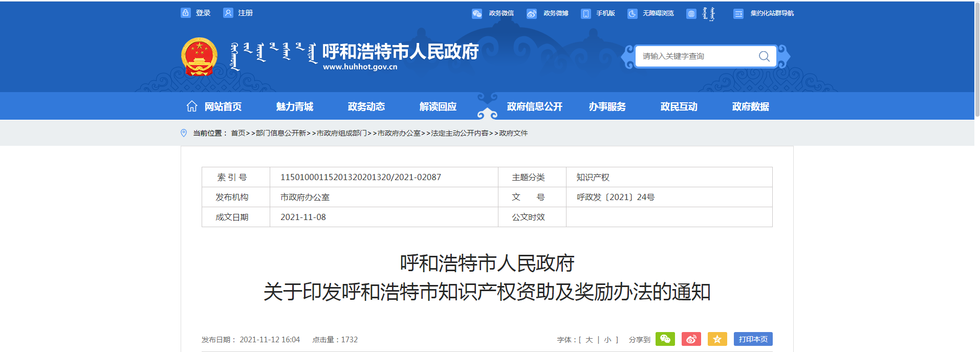The width and height of the screenshot is (980, 352).
Task: Share via the red Weibo icon
Action: (x=691, y=339)
